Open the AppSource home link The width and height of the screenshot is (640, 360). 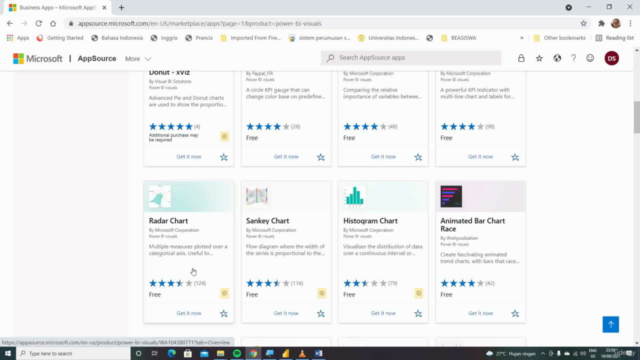point(97,58)
